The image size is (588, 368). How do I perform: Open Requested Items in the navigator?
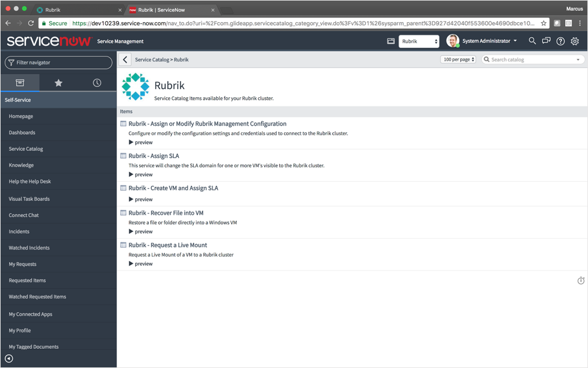[x=27, y=280]
